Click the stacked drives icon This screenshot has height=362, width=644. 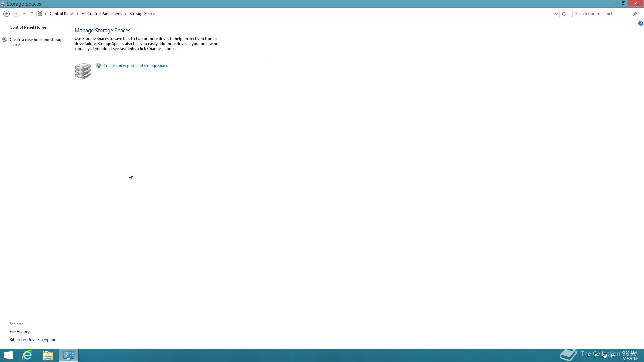pos(83,71)
